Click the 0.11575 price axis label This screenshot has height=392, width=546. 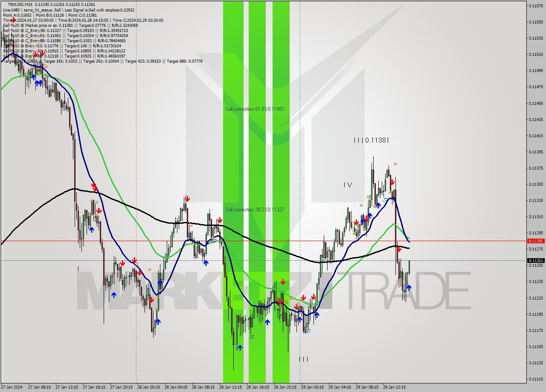pyautogui.click(x=536, y=6)
